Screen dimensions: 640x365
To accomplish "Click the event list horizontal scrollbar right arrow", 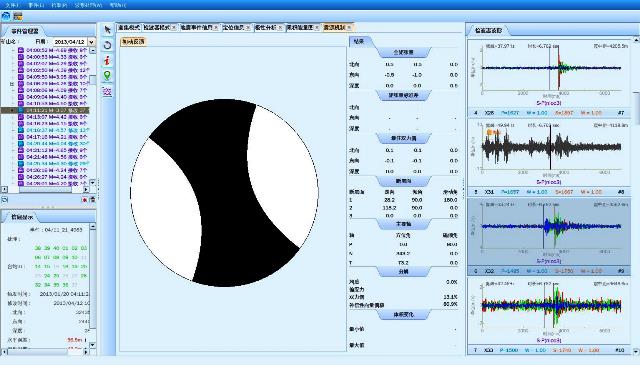I will [86, 189].
